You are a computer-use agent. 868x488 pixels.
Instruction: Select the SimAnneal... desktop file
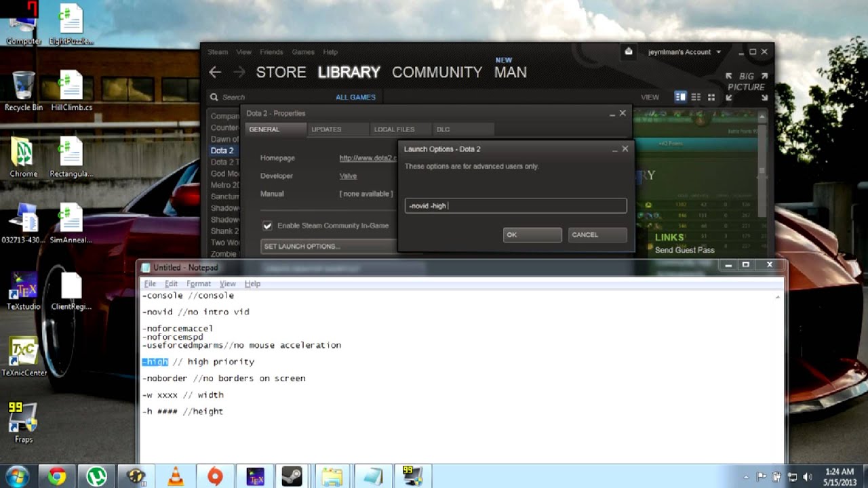pos(71,224)
